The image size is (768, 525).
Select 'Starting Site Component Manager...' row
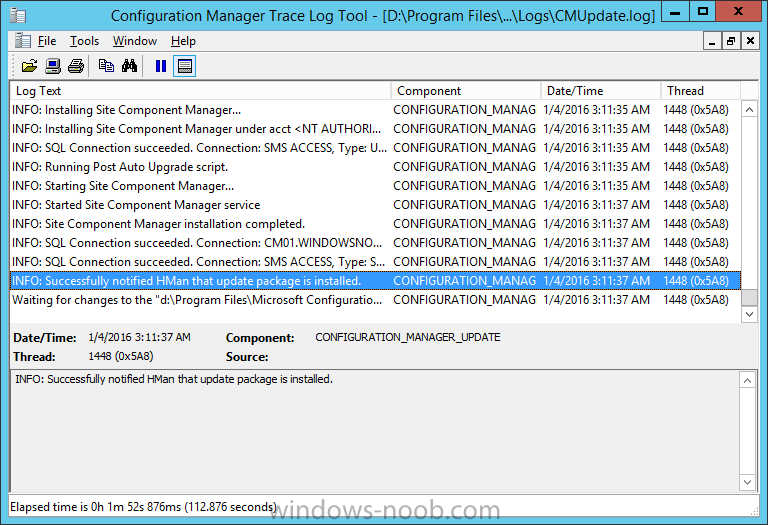tap(375, 186)
